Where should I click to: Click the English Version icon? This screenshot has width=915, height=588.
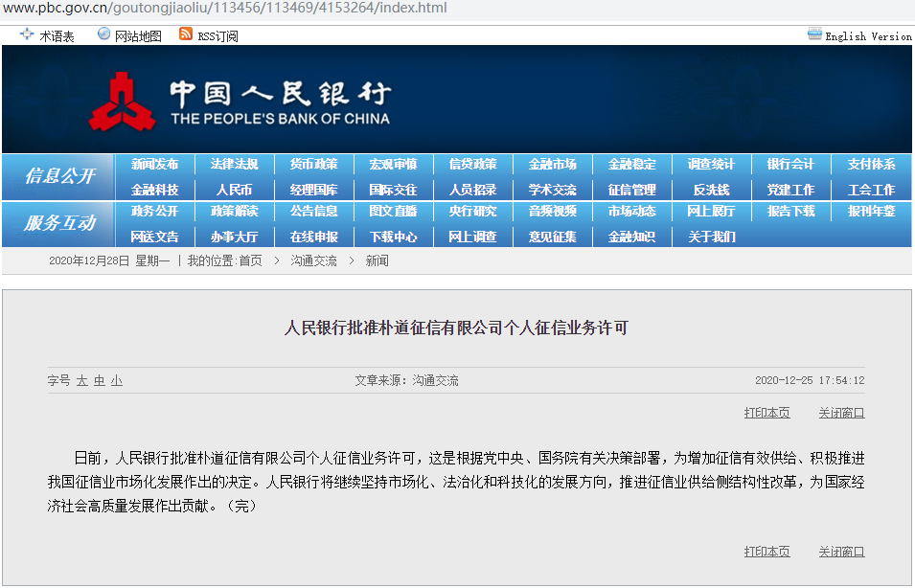click(x=814, y=34)
